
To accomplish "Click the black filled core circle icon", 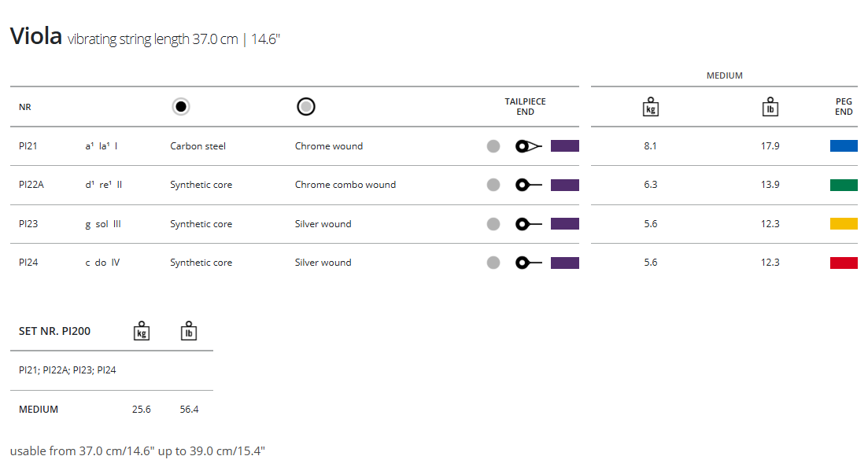I will click(181, 107).
